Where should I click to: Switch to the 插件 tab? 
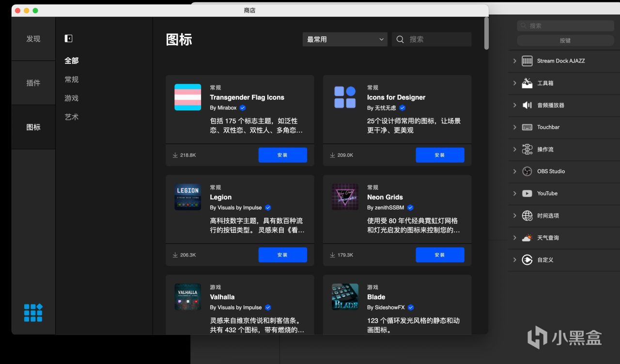point(33,83)
